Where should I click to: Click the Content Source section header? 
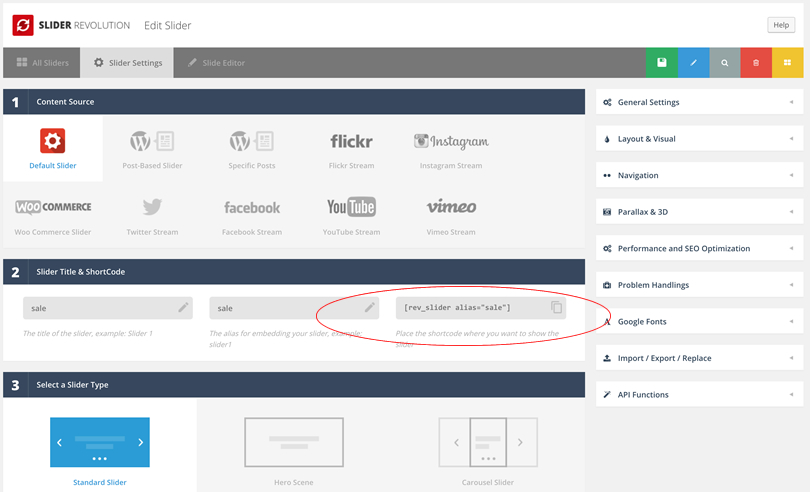(294, 102)
